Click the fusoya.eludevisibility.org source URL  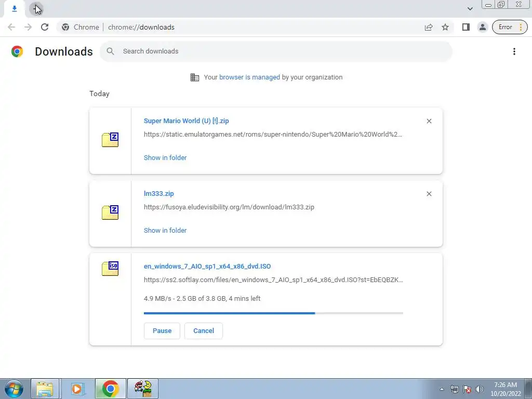coord(229,207)
